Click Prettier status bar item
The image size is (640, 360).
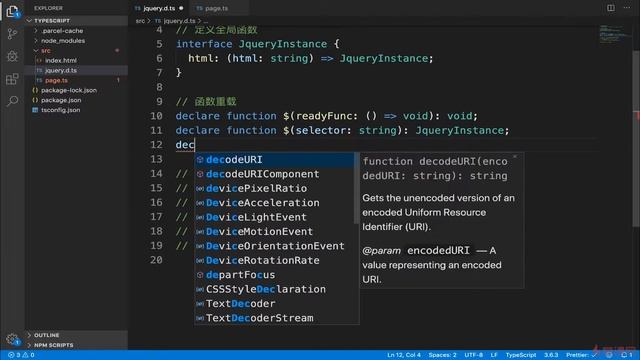[x=581, y=355]
